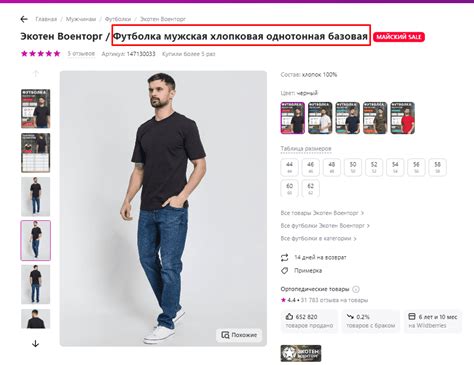Select the back view thumbnail
Screen dimensions: 474x365
[36, 319]
